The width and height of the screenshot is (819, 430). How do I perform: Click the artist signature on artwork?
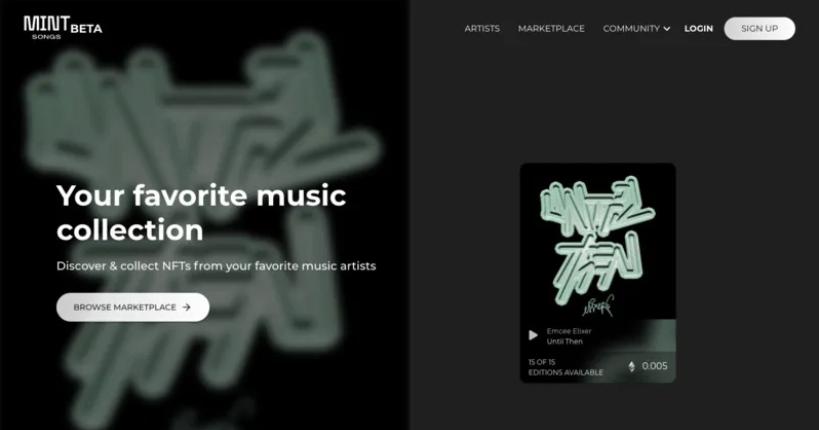click(598, 306)
